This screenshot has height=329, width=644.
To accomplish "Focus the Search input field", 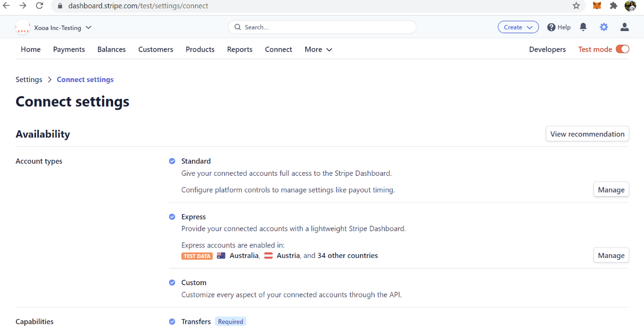I will (322, 27).
